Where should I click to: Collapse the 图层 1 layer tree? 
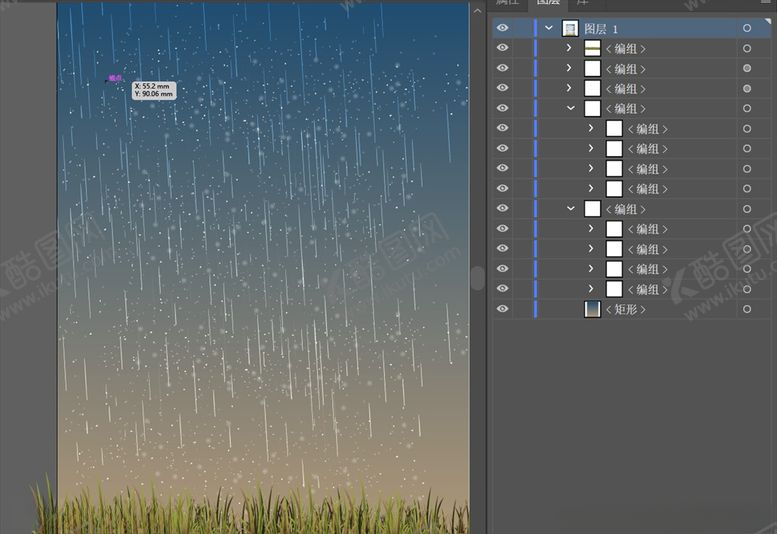point(549,29)
